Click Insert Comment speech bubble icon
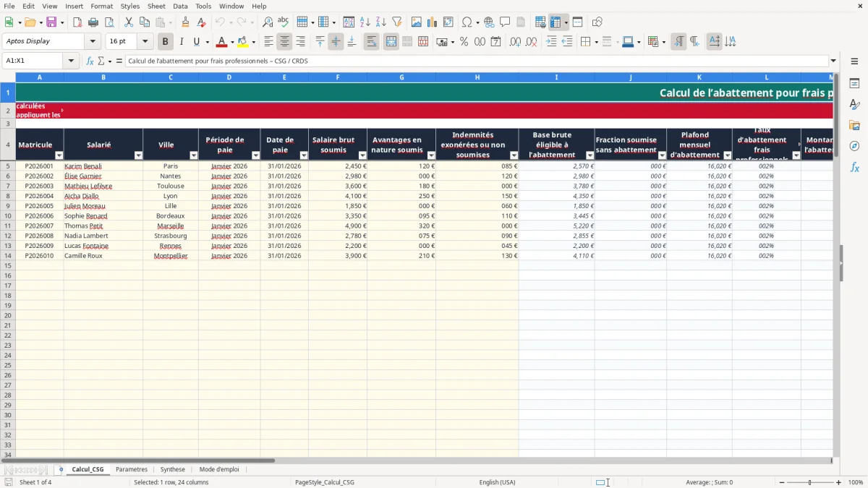The height and width of the screenshot is (488, 868). click(x=505, y=22)
